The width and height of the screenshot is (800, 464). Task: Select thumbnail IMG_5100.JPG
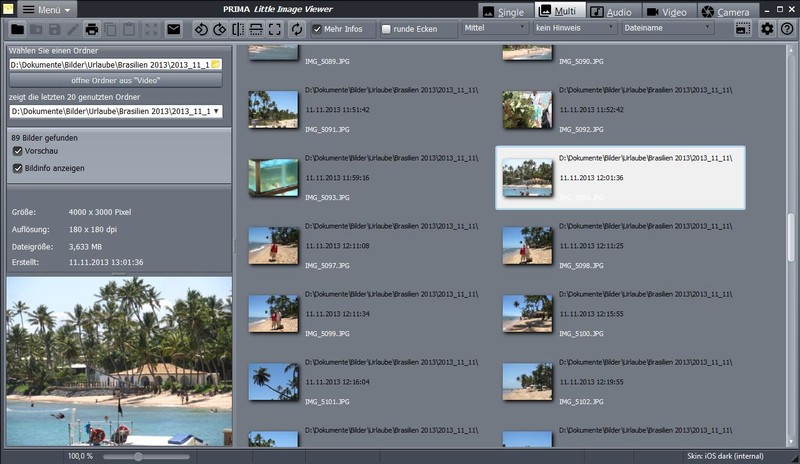(528, 313)
